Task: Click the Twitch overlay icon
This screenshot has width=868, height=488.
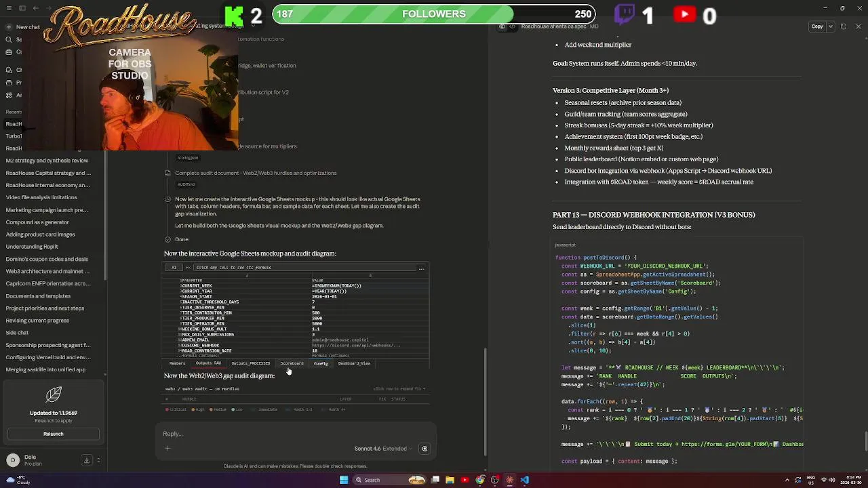Action: point(624,14)
